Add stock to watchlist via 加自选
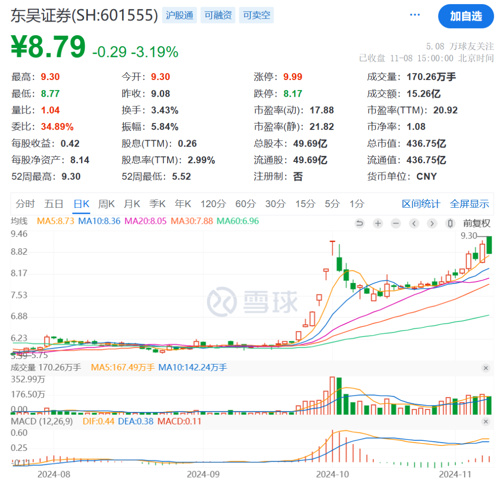500x487 pixels. [x=466, y=16]
